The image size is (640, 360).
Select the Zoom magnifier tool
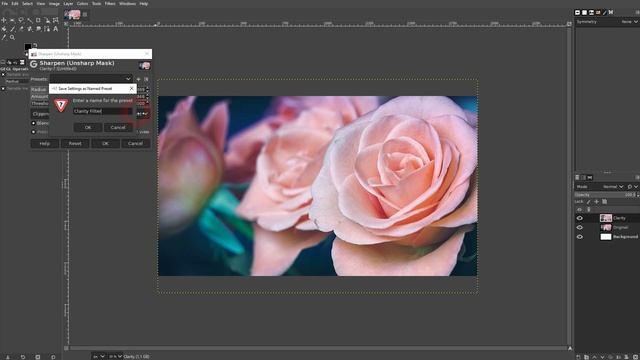pyautogui.click(x=12, y=38)
